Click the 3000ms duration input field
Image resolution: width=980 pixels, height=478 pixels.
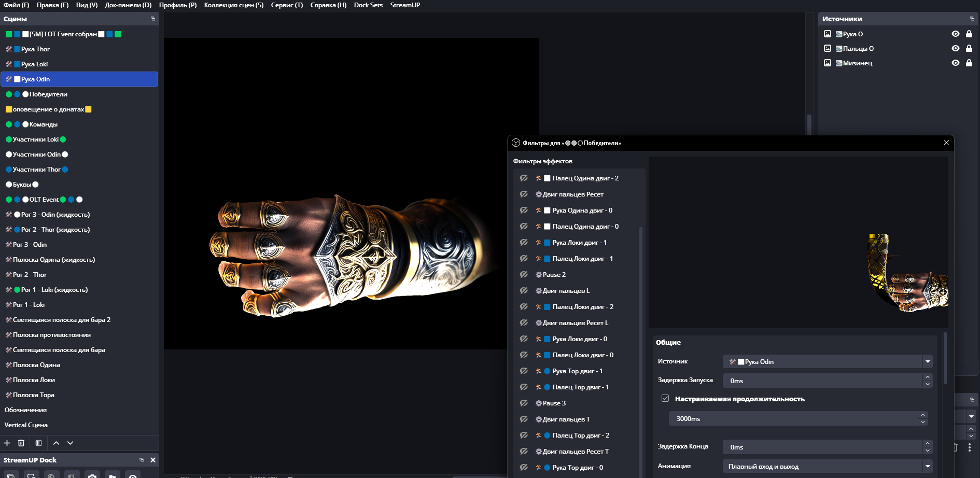pyautogui.click(x=793, y=418)
